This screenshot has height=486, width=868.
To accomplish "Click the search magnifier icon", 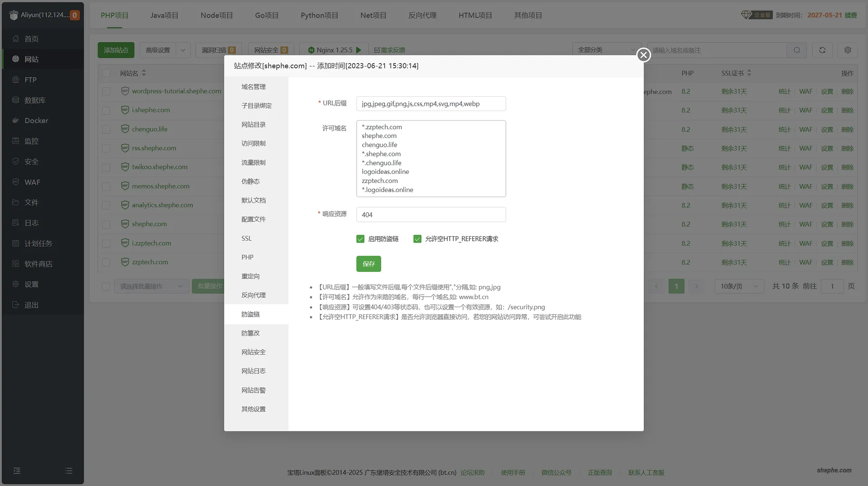I will (797, 50).
